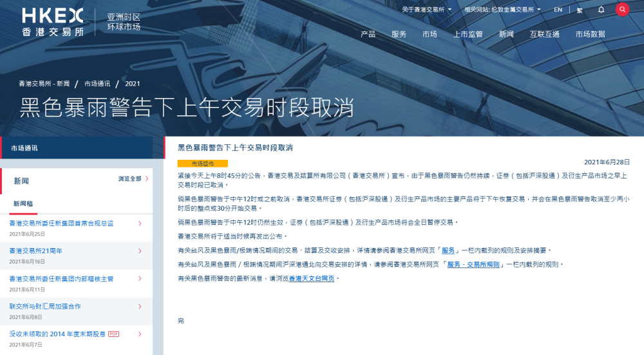Open news 联交所与财汇局加强合作
The height and width of the screenshot is (355, 644).
[x=45, y=306]
